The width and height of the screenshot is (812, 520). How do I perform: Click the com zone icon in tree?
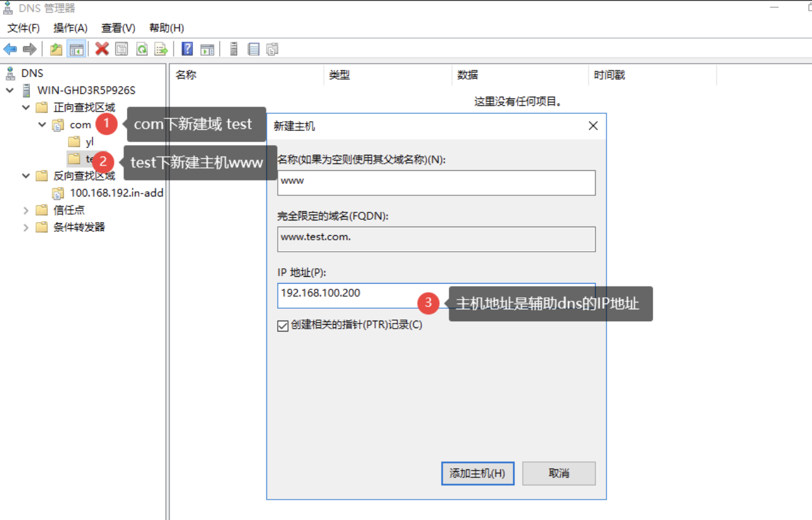click(58, 125)
